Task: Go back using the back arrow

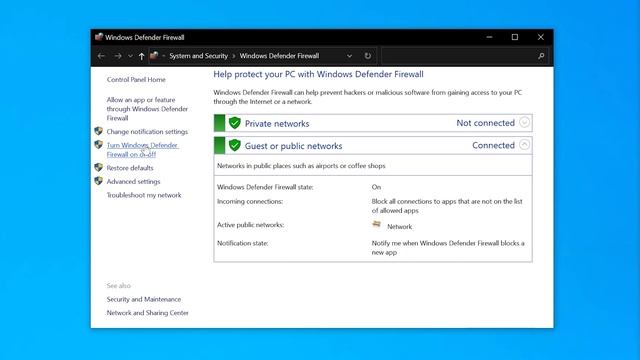Action: click(x=101, y=56)
